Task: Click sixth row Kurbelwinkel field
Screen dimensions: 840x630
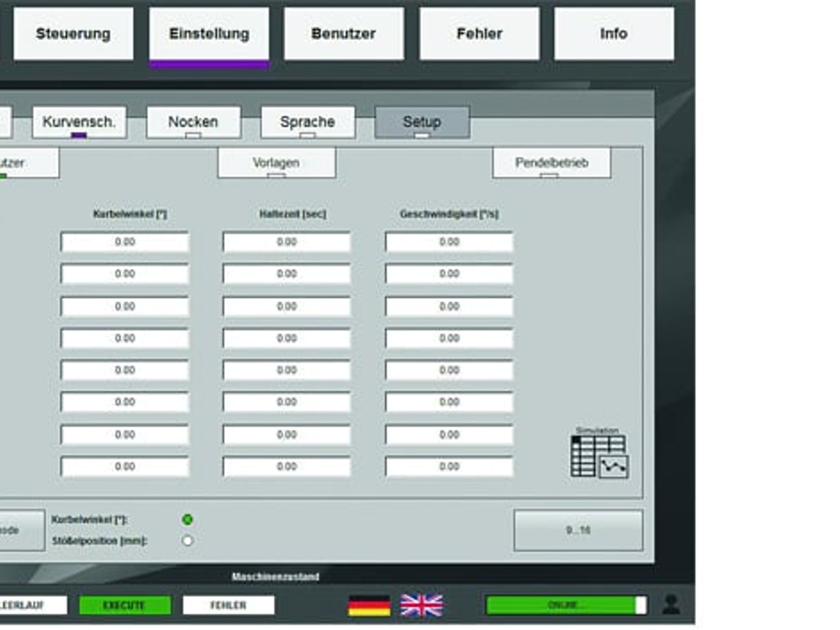Action: tap(125, 402)
